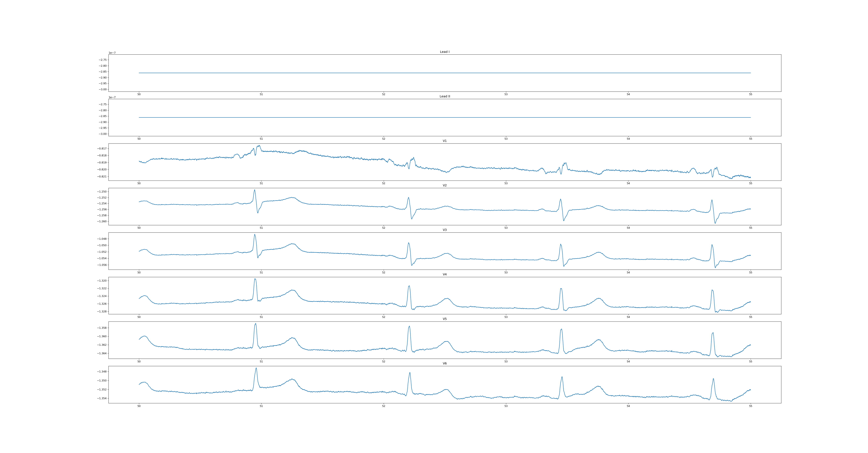The height and width of the screenshot is (453, 868).
Task: Click the first tall R peak in V4
Action: coord(255,279)
